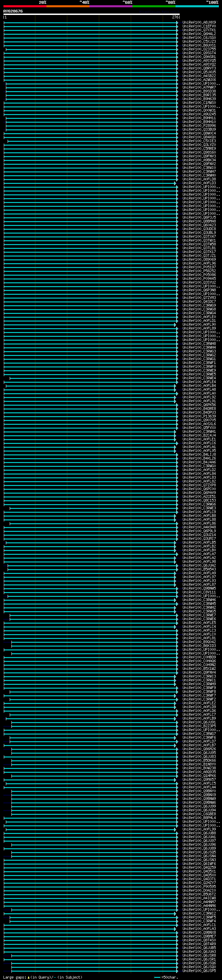The width and height of the screenshot is (222, 980).
Task: Click the green ~80% identity legend segment
Action: [x=154, y=6]
